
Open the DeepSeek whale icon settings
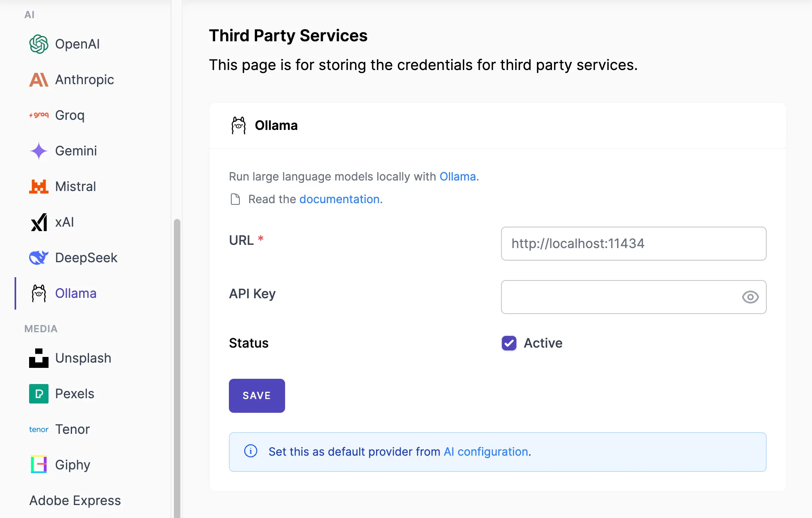pos(39,258)
